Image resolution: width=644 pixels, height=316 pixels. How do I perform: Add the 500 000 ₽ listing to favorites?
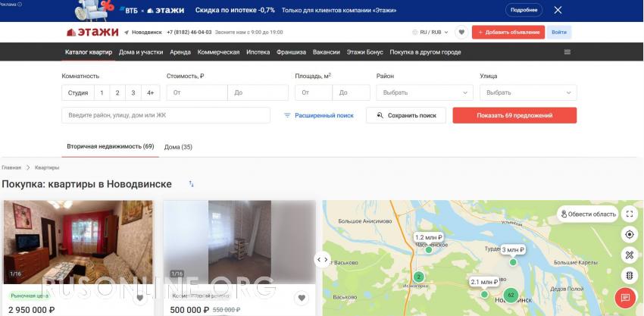pyautogui.click(x=301, y=299)
